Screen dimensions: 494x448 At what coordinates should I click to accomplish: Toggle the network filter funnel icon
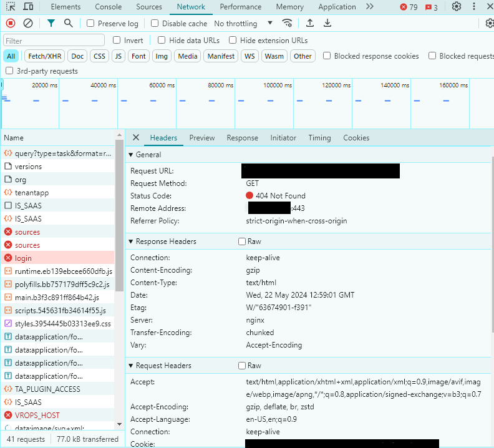51,23
